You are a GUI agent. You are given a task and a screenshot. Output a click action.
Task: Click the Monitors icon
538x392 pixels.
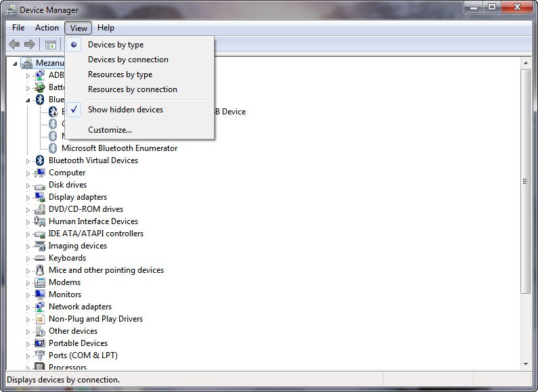[40, 295]
